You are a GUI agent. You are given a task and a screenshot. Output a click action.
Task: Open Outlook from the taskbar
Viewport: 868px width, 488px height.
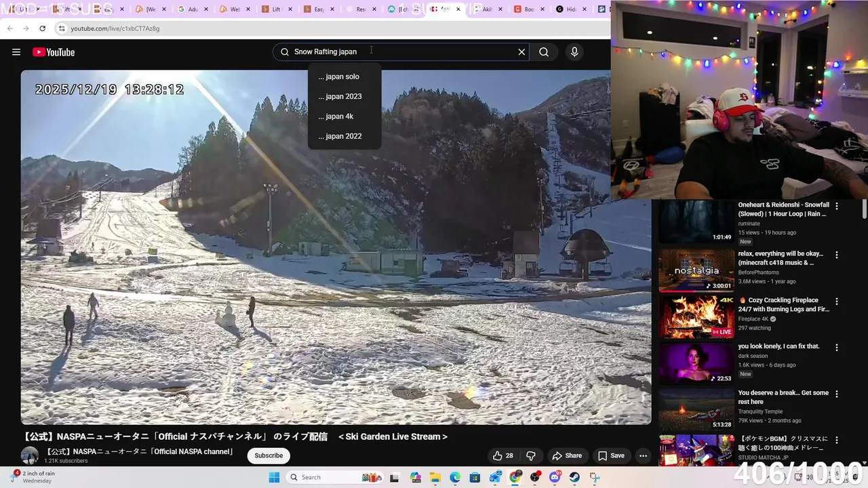pos(495,477)
